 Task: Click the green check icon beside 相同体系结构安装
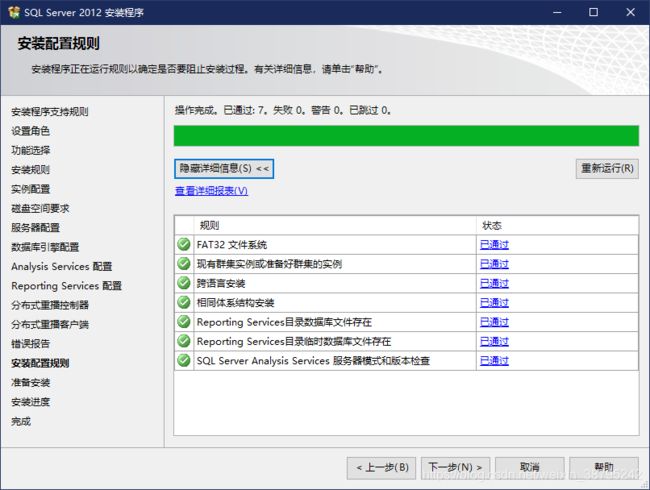(x=184, y=302)
